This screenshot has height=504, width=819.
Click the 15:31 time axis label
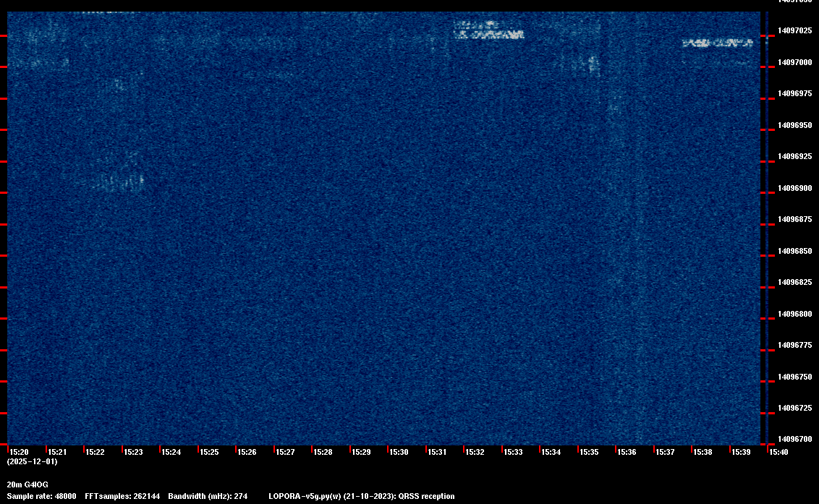(437, 452)
